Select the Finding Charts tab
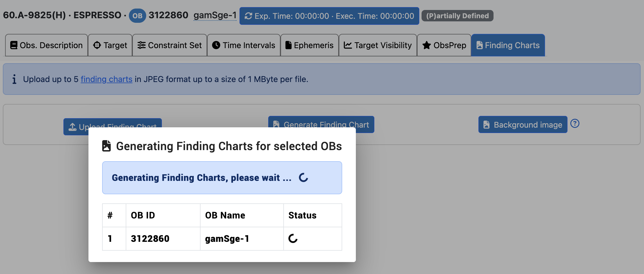Screen dimensions: 644x274 508,45
